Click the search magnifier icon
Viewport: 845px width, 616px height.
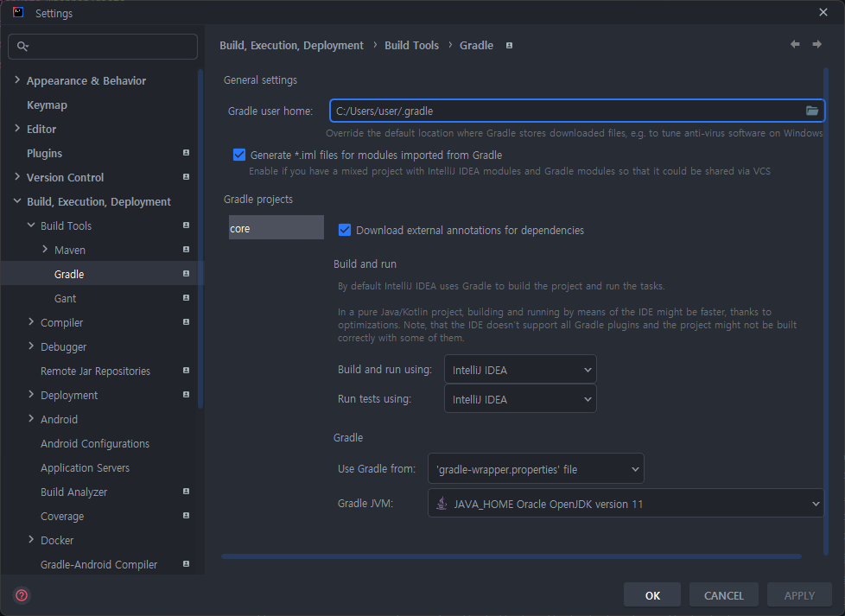click(22, 47)
